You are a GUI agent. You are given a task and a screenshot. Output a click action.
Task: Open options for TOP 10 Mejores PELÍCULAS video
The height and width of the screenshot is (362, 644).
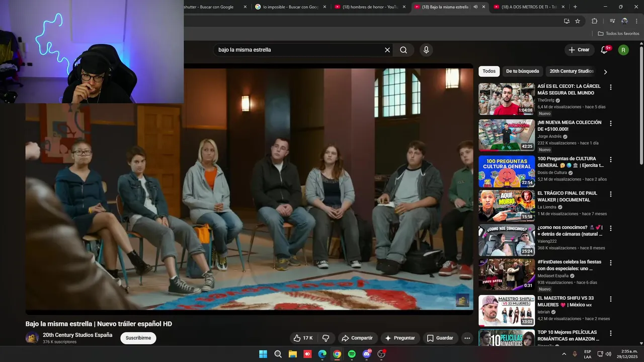coord(611,333)
